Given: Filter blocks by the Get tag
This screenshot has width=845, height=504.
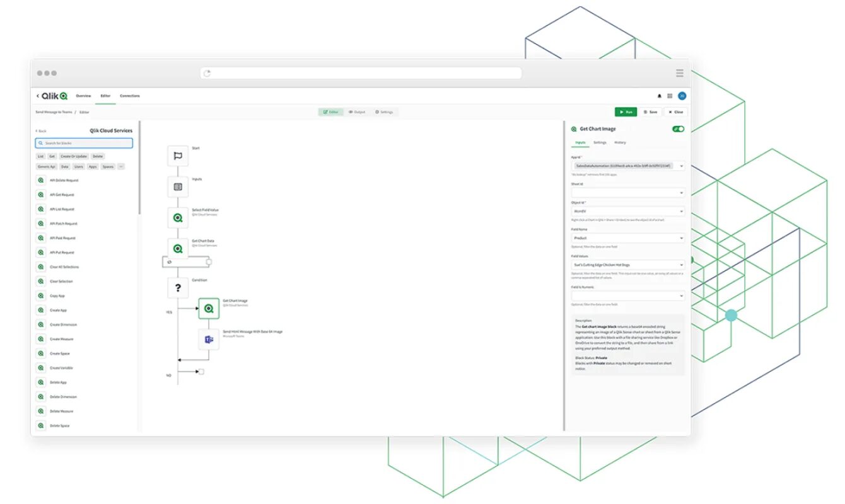Looking at the screenshot, I should 52,156.
